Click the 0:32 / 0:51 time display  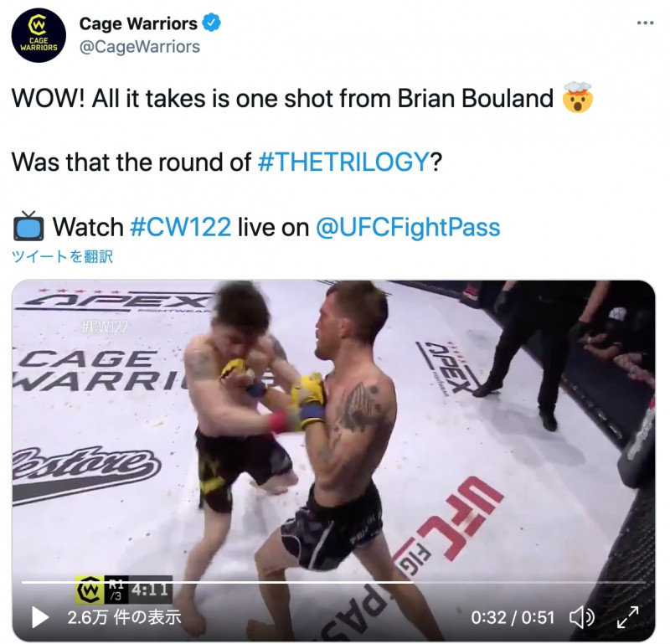(x=513, y=617)
